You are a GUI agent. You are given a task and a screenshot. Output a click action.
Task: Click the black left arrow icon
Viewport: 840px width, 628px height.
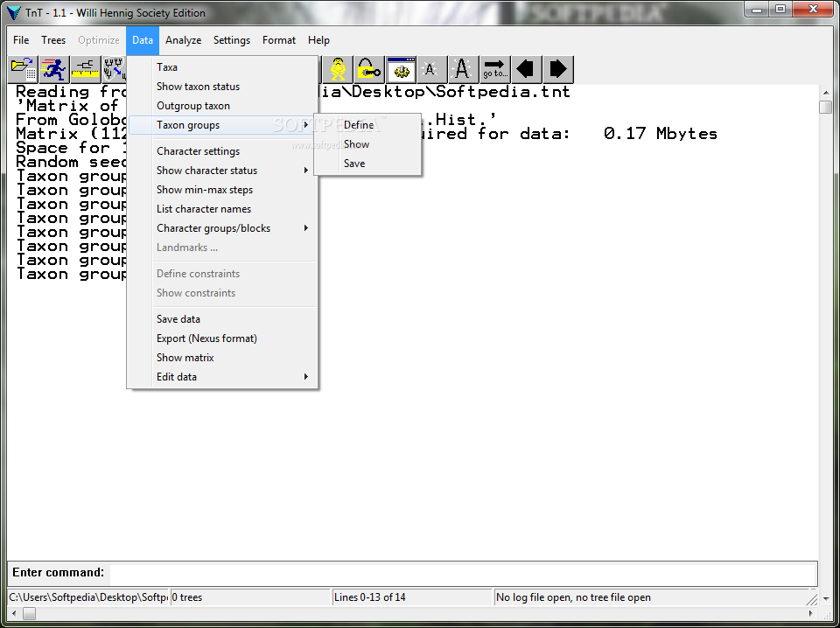527,69
